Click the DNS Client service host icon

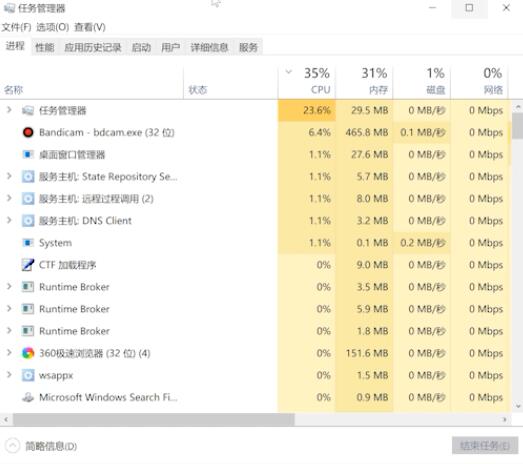28,221
